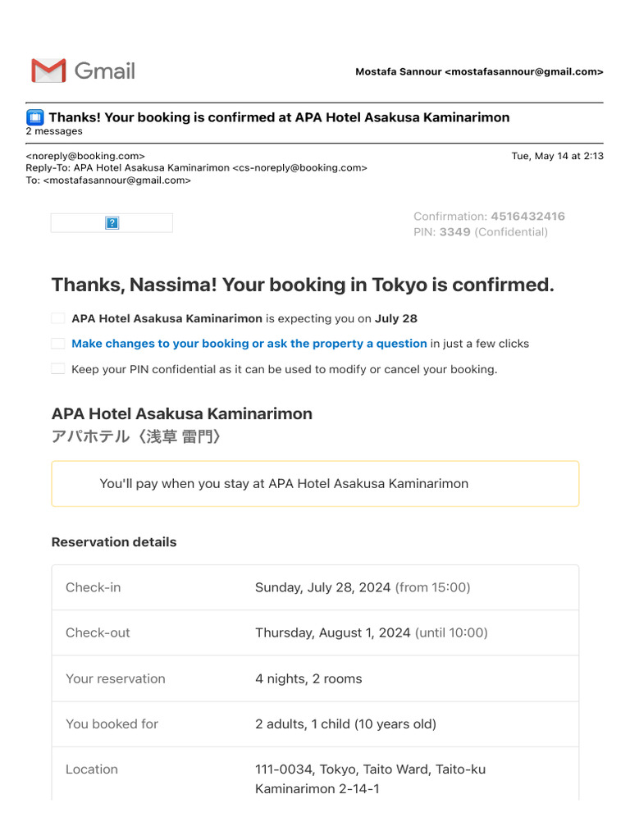630x840 pixels.
Task: Click the "Tue, May 14 at 2:13" timestamp
Action: pos(557,156)
